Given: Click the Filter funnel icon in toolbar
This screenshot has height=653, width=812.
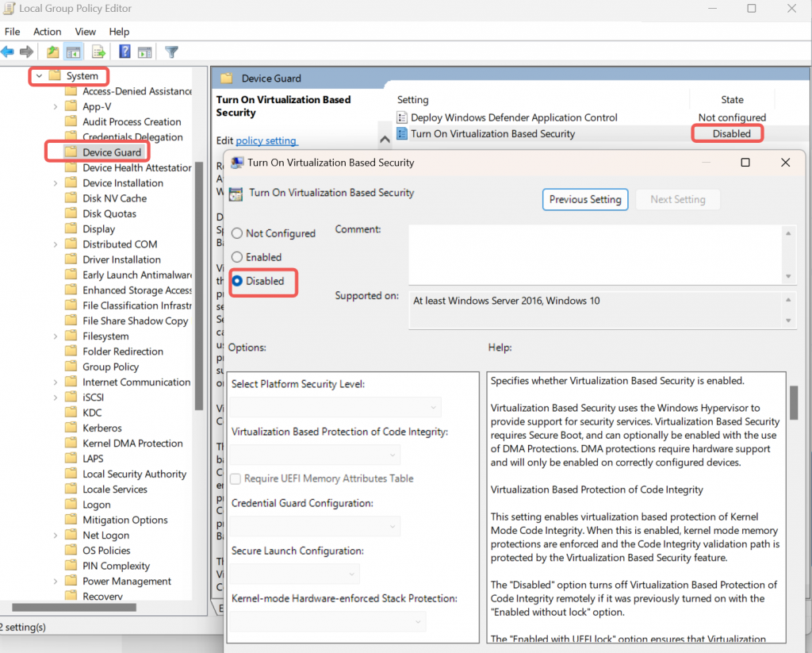Looking at the screenshot, I should point(171,52).
